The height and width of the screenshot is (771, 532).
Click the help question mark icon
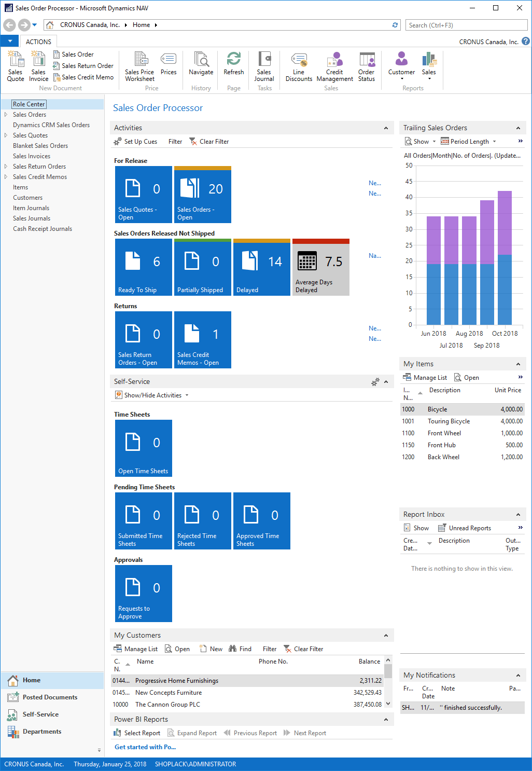click(525, 42)
